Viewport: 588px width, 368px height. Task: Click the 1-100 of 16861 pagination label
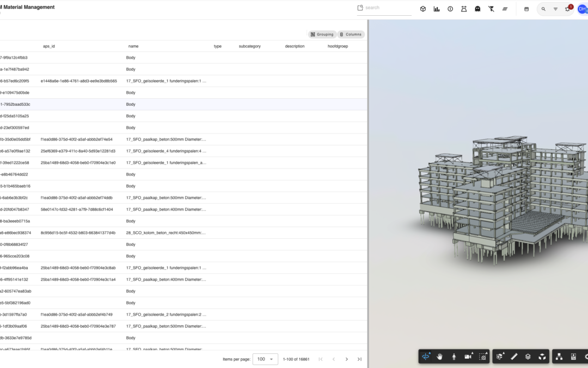(296, 359)
